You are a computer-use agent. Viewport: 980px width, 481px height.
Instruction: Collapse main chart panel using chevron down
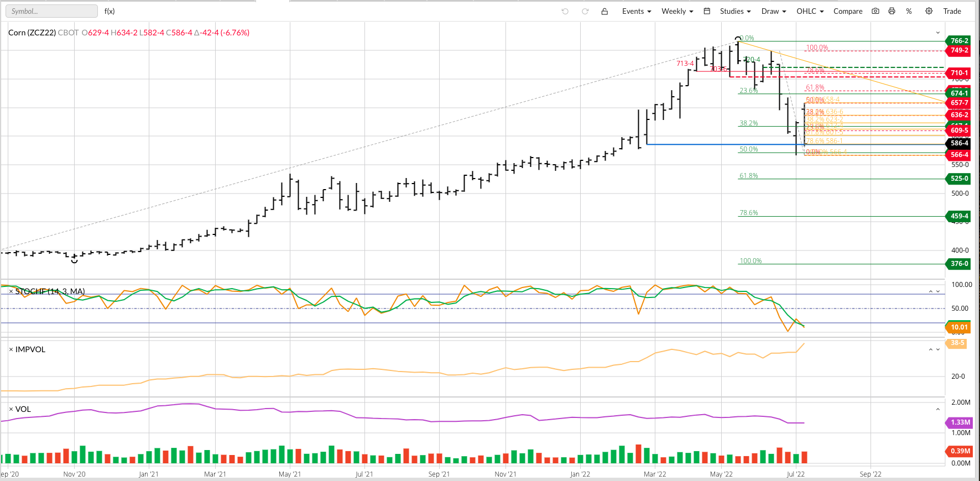[938, 33]
